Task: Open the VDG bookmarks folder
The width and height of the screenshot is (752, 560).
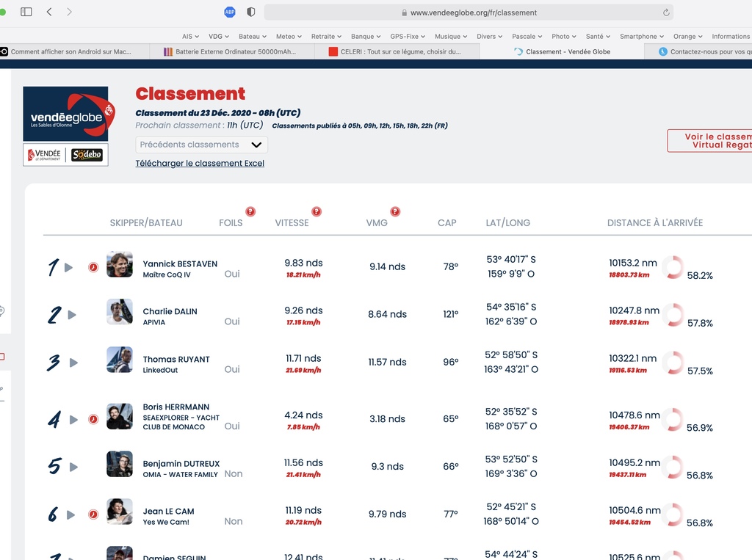Action: pos(219,37)
